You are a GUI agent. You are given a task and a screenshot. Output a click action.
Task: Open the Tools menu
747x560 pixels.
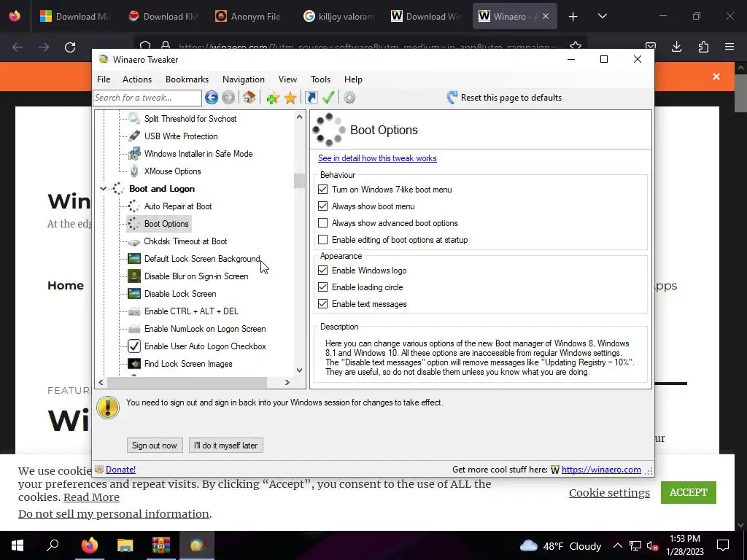tap(321, 79)
